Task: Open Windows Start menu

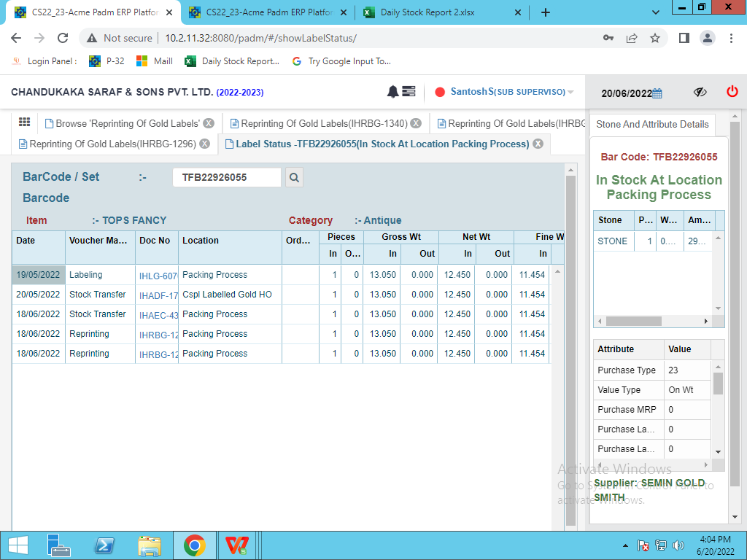Action: 18,545
